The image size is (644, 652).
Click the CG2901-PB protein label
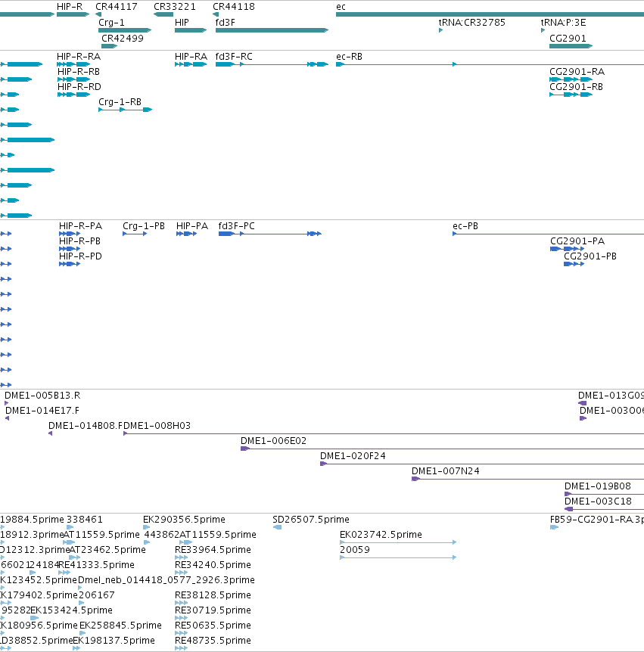click(x=590, y=256)
